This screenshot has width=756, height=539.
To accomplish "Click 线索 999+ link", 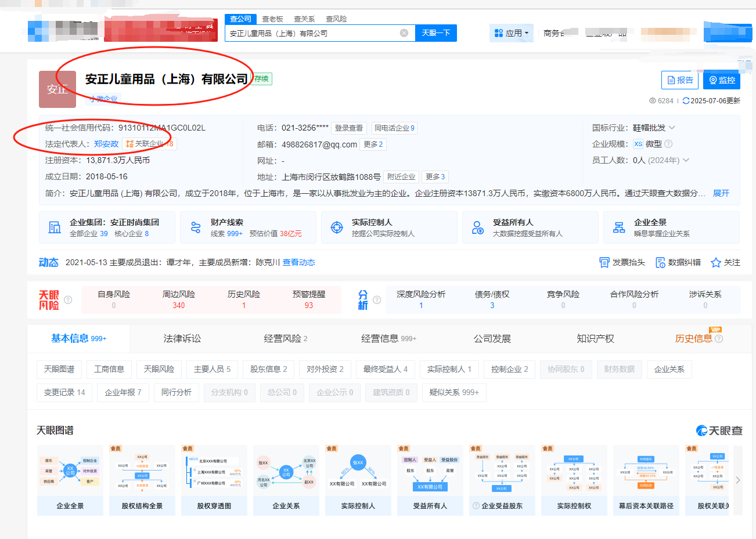I will pyautogui.click(x=226, y=233).
